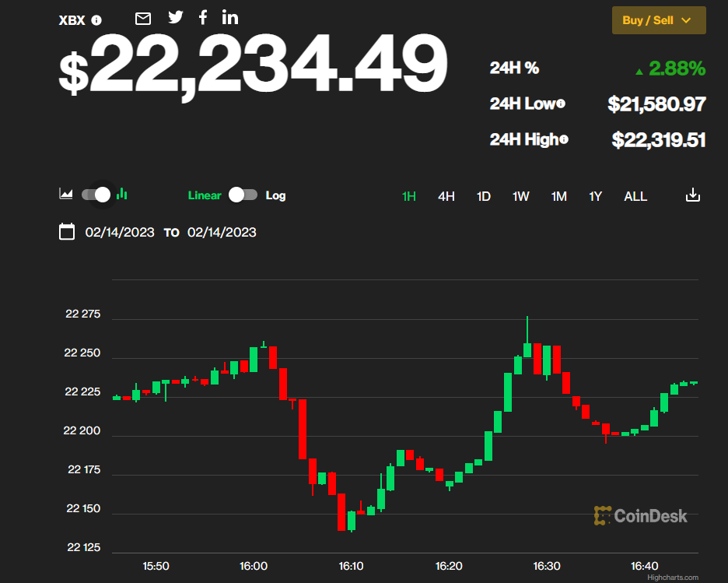Share on Twitter icon

[x=176, y=17]
